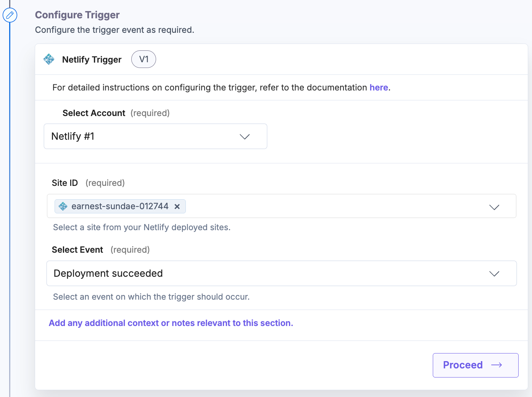Click the pencil edit step icon
Screen dimensions: 532x397
[x=10, y=15]
